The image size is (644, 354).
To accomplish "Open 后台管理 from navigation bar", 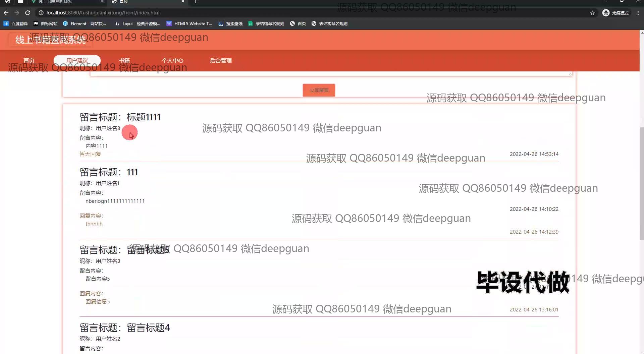I will point(221,60).
